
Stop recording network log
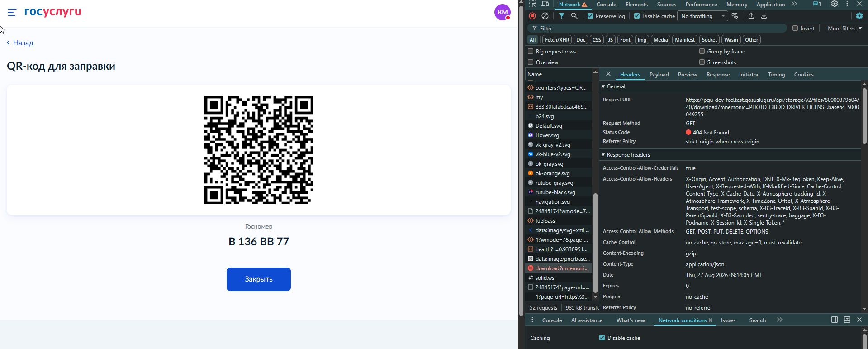[x=532, y=16]
